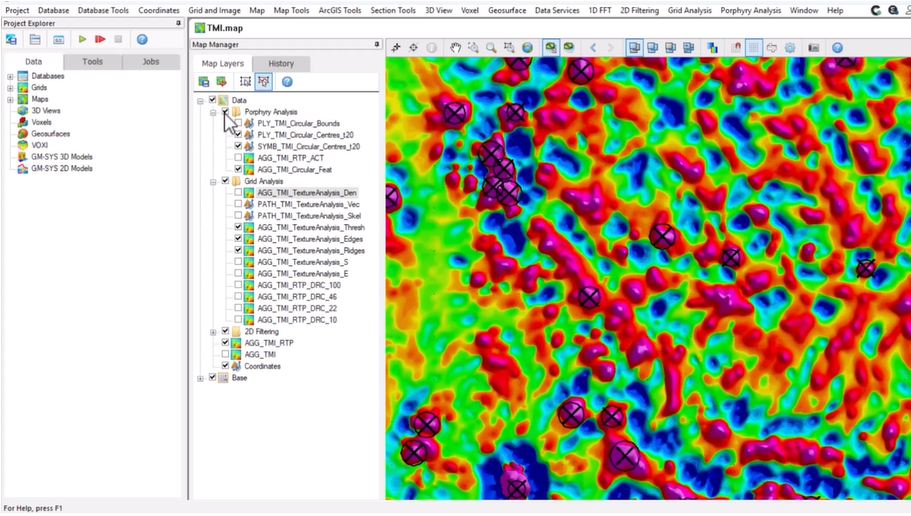Click the magnifier zoom tool in map toolbar
911x516 pixels.
coord(491,48)
